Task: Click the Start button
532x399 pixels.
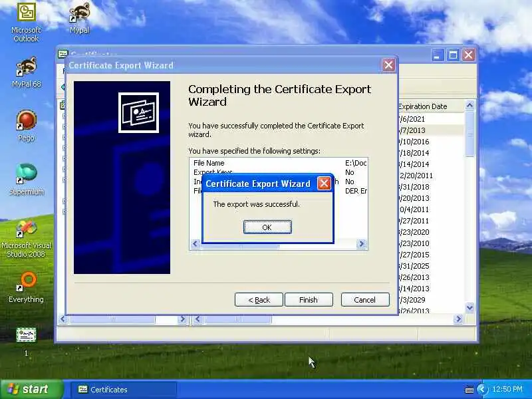Action: point(31,389)
